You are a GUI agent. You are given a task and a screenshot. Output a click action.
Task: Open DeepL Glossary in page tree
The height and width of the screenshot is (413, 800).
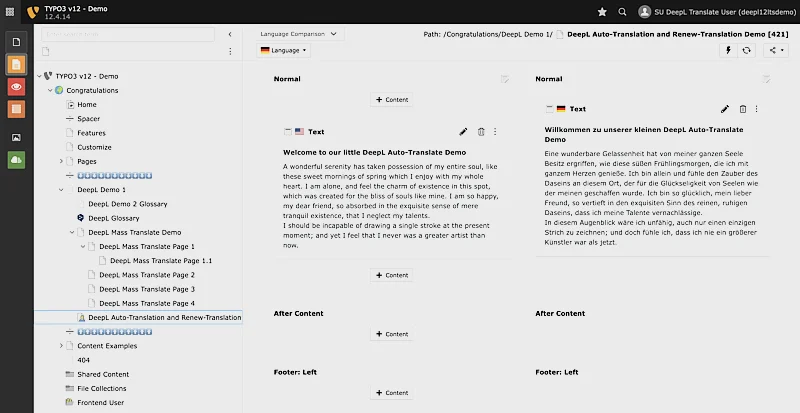click(113, 218)
